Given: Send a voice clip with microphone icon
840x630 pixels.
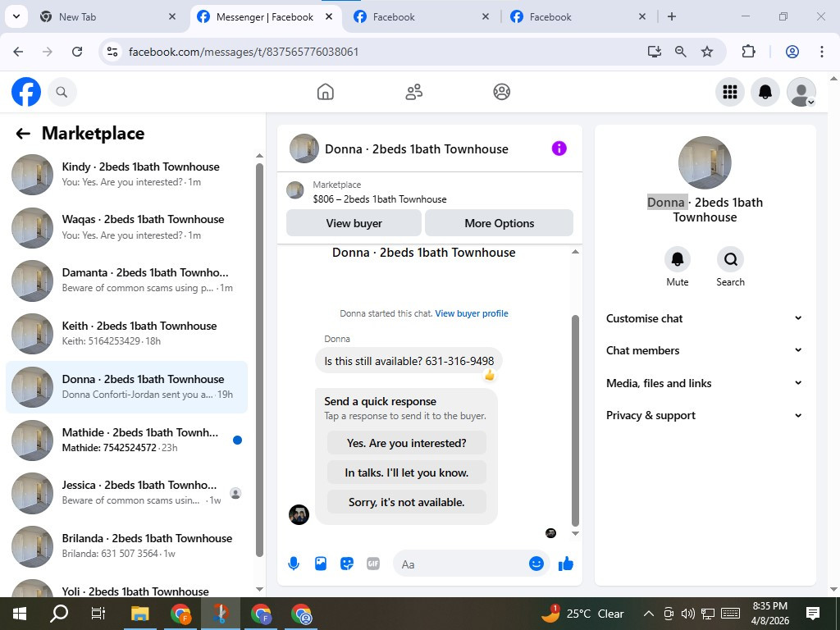Looking at the screenshot, I should pyautogui.click(x=294, y=564).
